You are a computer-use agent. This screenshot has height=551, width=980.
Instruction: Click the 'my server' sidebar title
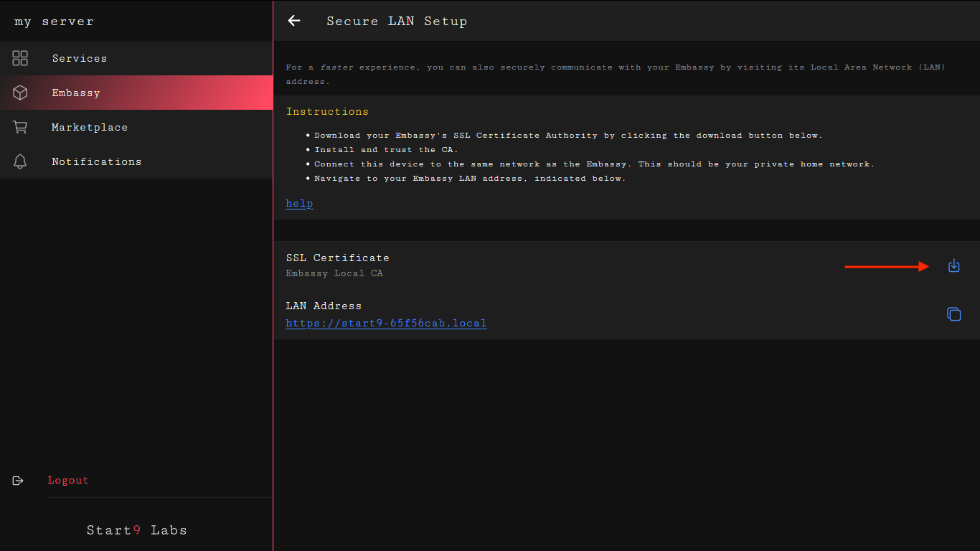pos(54,21)
